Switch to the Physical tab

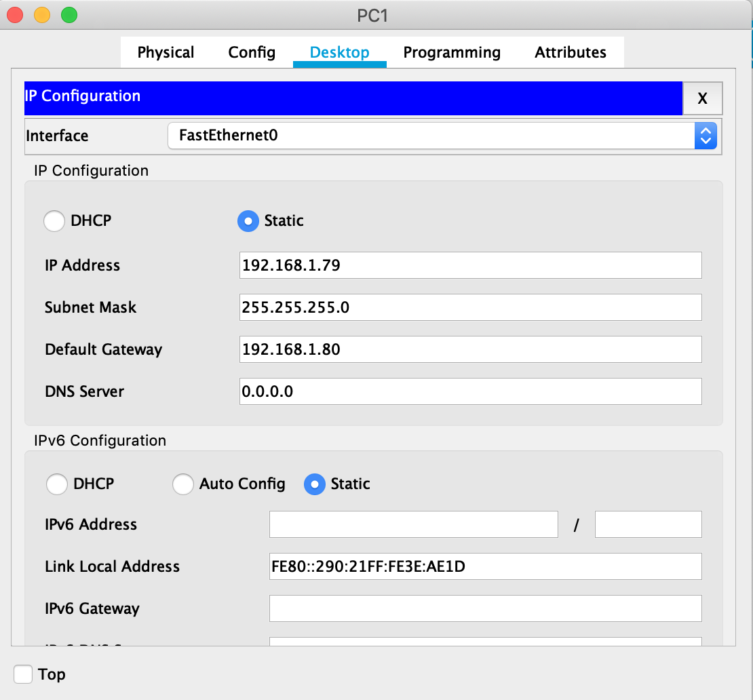166,53
